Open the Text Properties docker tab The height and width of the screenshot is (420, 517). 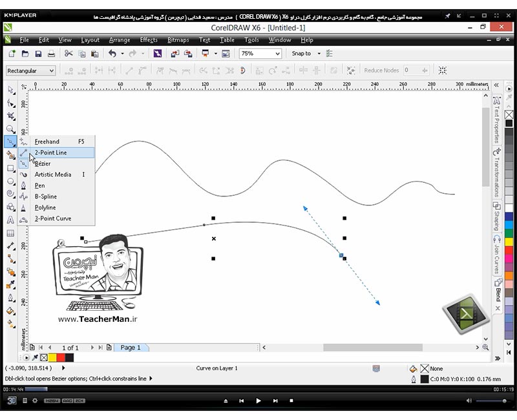pyautogui.click(x=497, y=120)
